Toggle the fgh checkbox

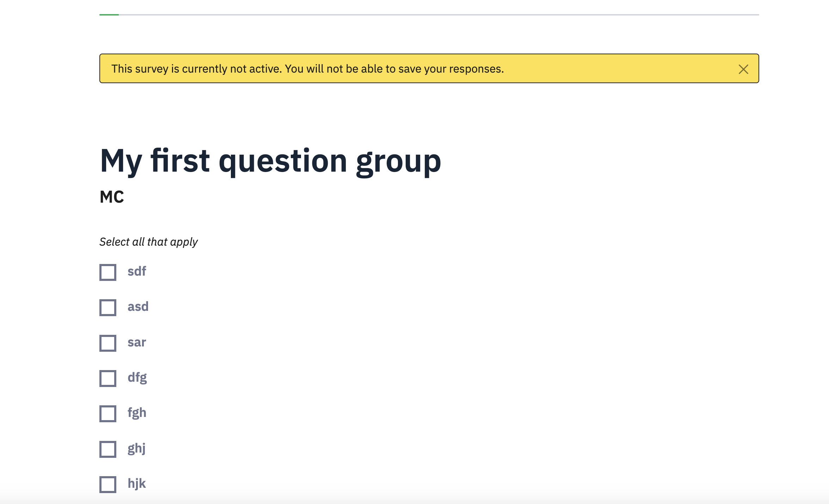click(108, 414)
